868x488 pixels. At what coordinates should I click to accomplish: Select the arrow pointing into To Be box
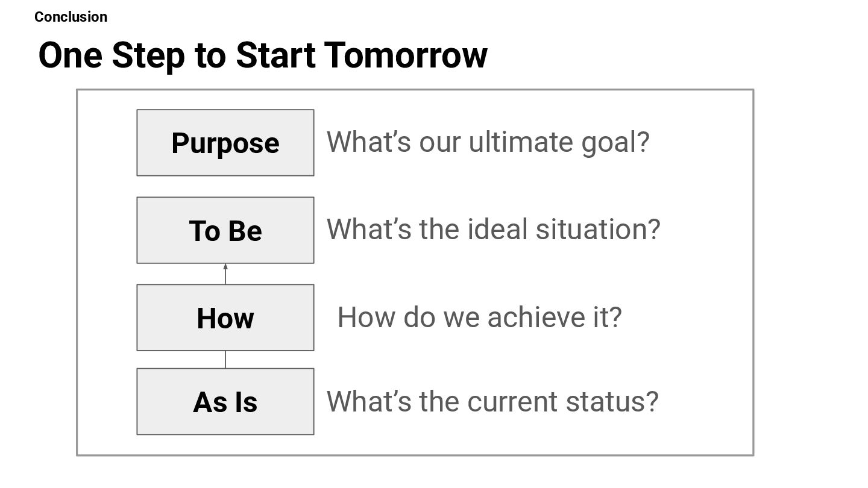pos(225,274)
